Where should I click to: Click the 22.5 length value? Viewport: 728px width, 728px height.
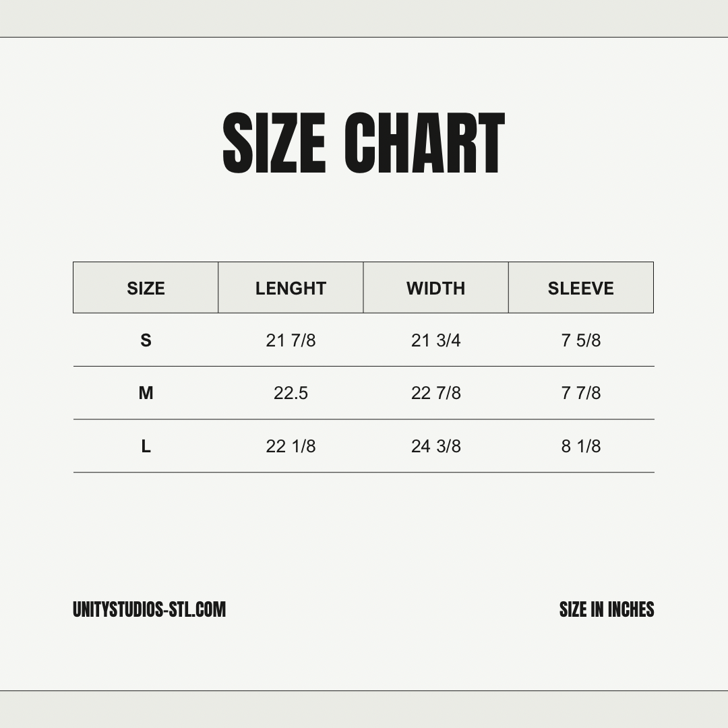(x=291, y=393)
